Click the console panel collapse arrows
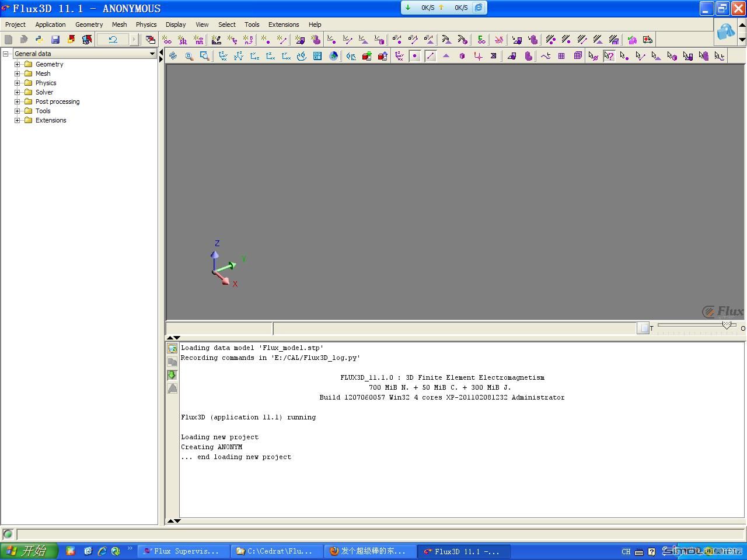 tap(173, 338)
